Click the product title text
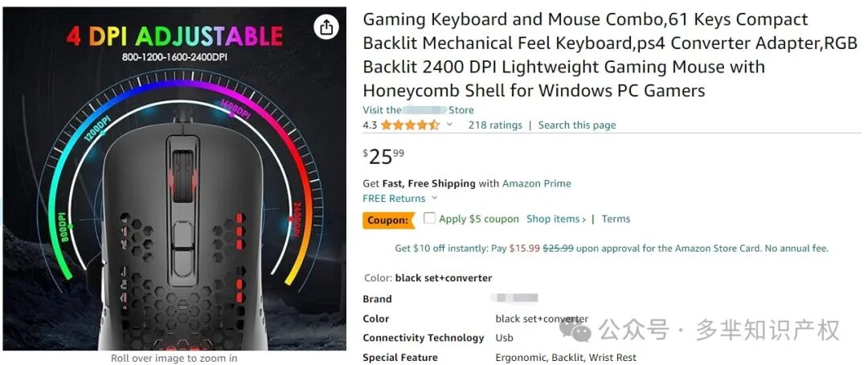The image size is (868, 365). tap(610, 55)
